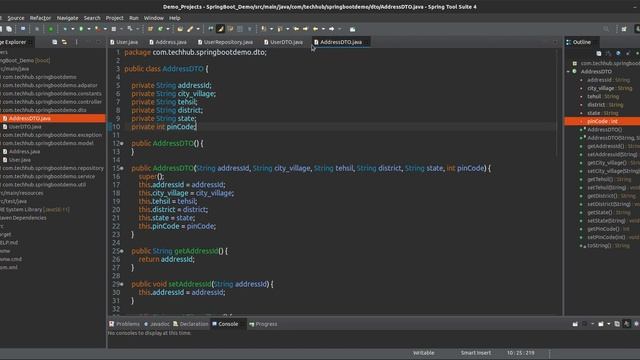Click the New Java Class toolbar icon
This screenshot has height=360, width=640.
pyautogui.click(x=160, y=29)
